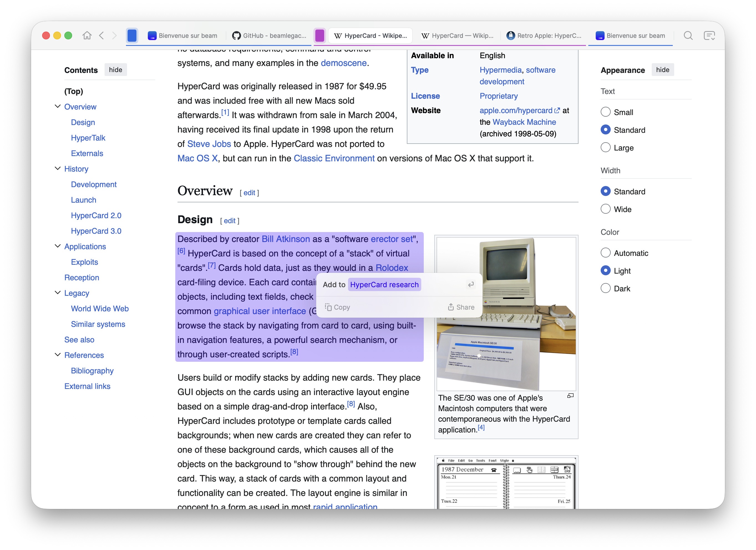This screenshot has width=756, height=550.
Task: Open the Mac OS X link
Action: tap(197, 158)
